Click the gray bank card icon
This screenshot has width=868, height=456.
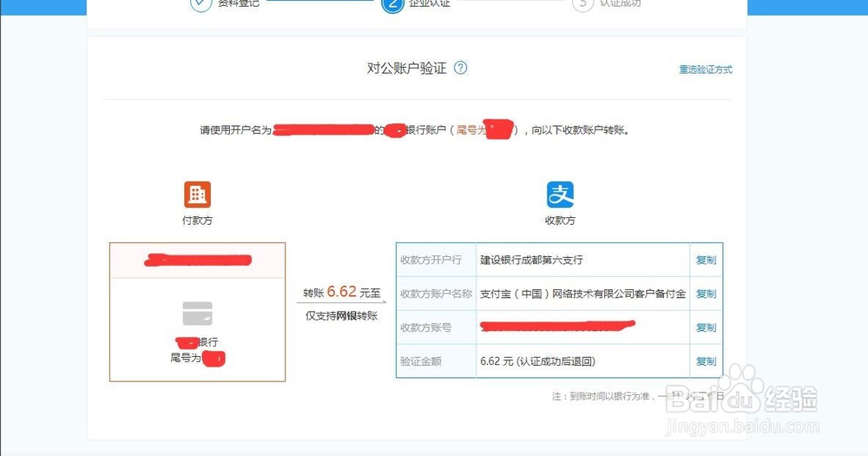click(x=198, y=313)
